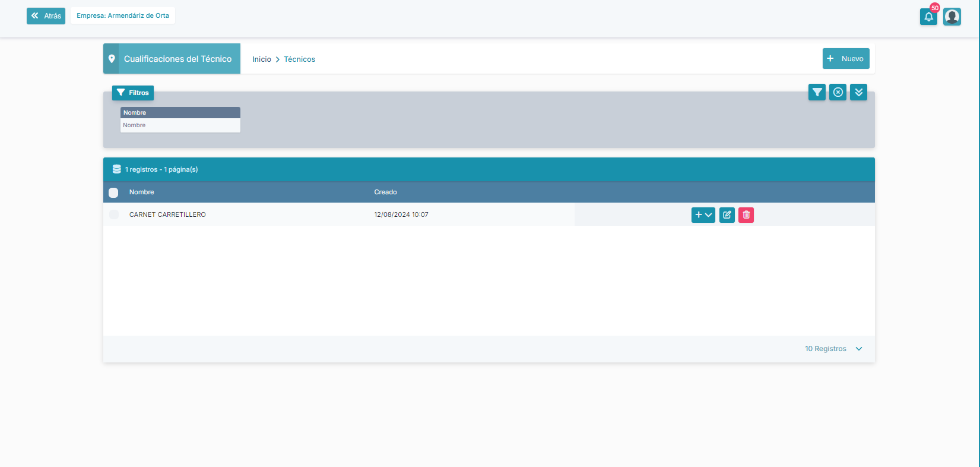
Task: Click the database icon near record count
Action: tap(117, 169)
